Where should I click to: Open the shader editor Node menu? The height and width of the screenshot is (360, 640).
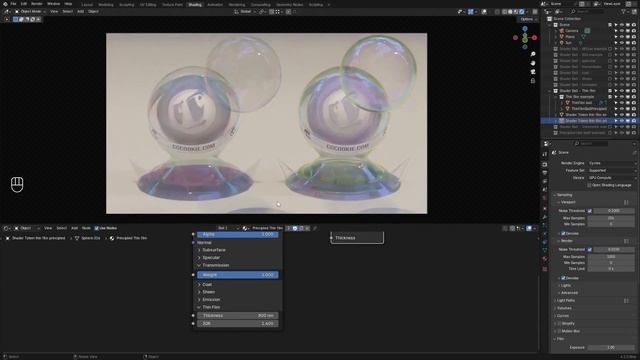pyautogui.click(x=86, y=228)
